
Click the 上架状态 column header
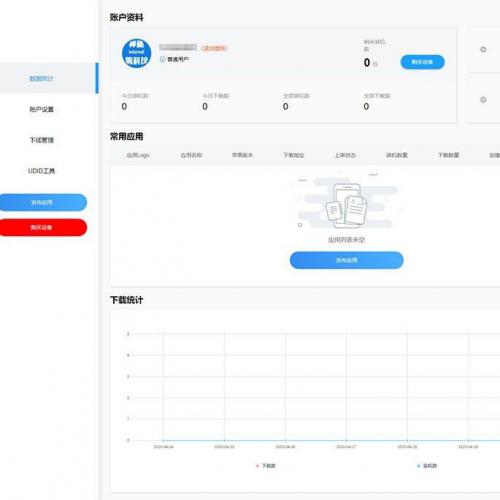pyautogui.click(x=345, y=155)
